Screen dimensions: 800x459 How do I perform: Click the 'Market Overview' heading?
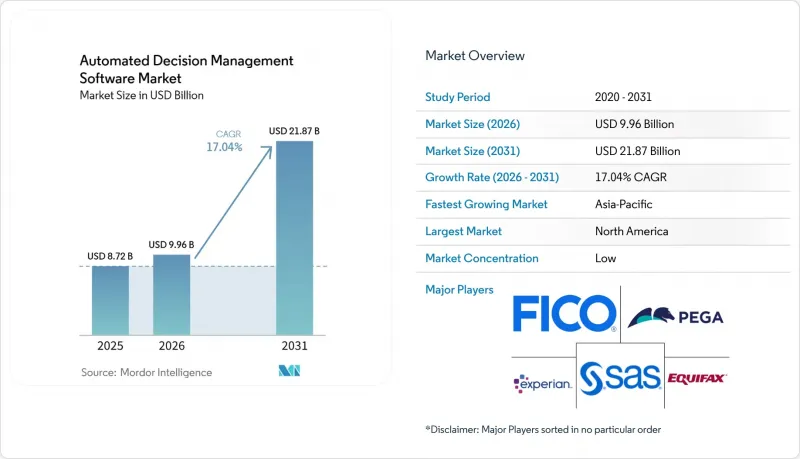tap(474, 56)
